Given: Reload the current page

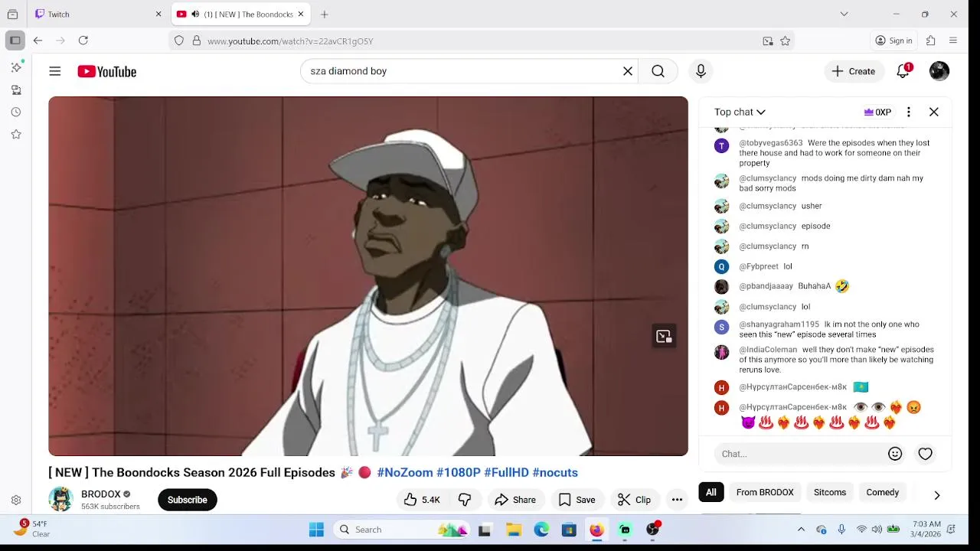Looking at the screenshot, I should coord(83,41).
